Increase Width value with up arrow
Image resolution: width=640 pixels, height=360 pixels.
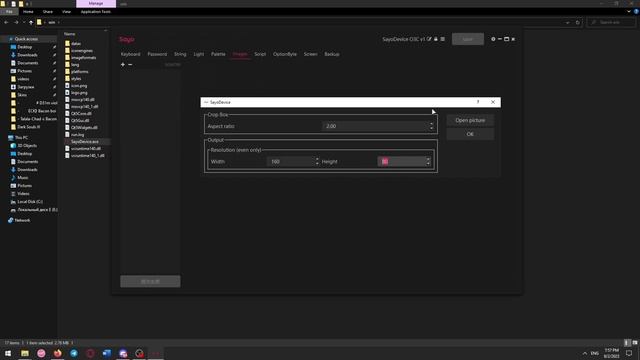pos(317,159)
